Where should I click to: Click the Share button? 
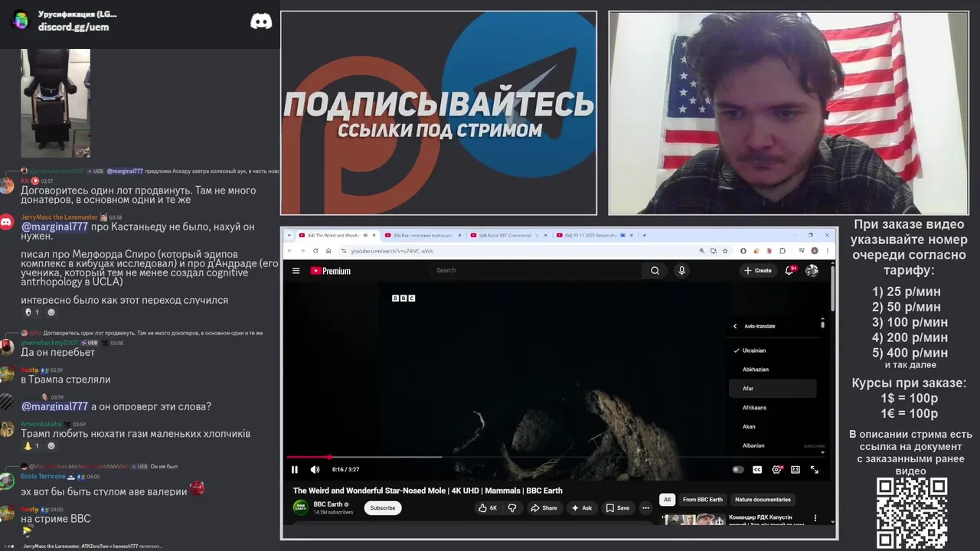(x=544, y=507)
